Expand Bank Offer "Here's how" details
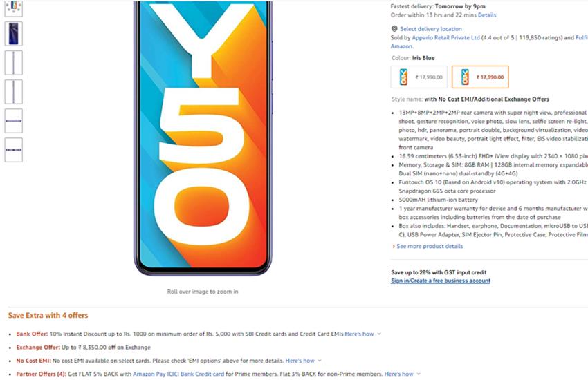This screenshot has height=380, width=588. (x=362, y=334)
